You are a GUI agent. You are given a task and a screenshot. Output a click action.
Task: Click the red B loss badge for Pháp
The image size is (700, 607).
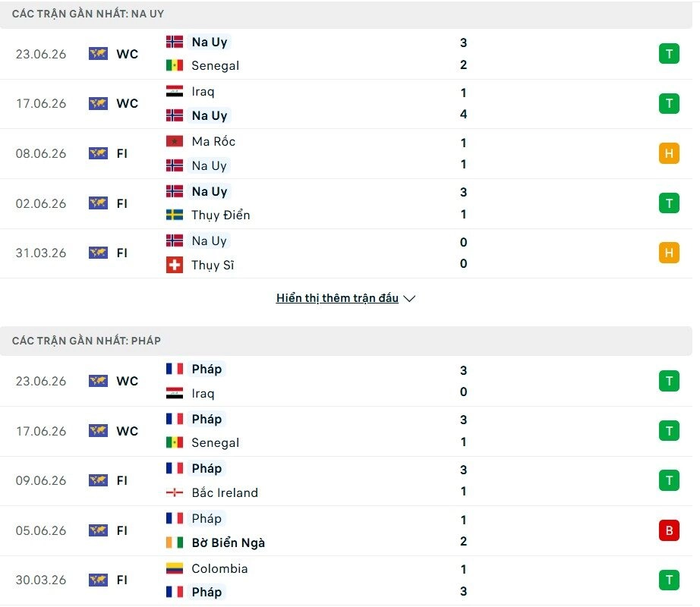[x=669, y=530]
